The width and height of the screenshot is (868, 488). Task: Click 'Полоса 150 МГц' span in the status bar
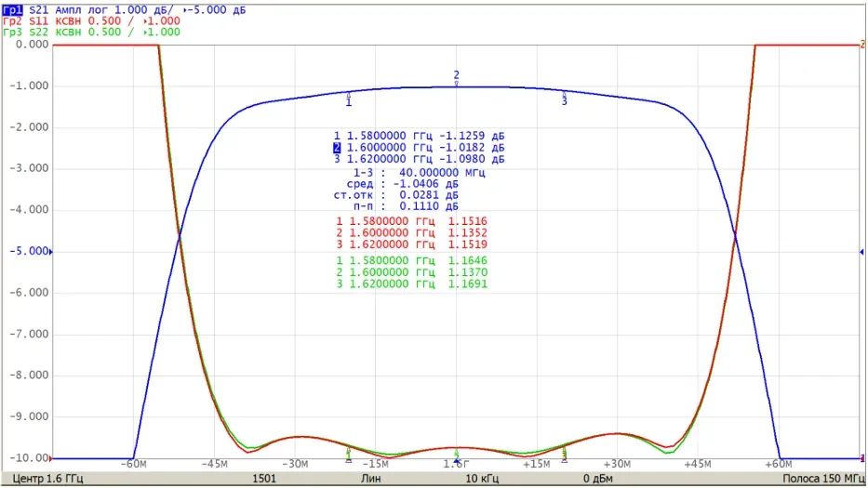[823, 479]
